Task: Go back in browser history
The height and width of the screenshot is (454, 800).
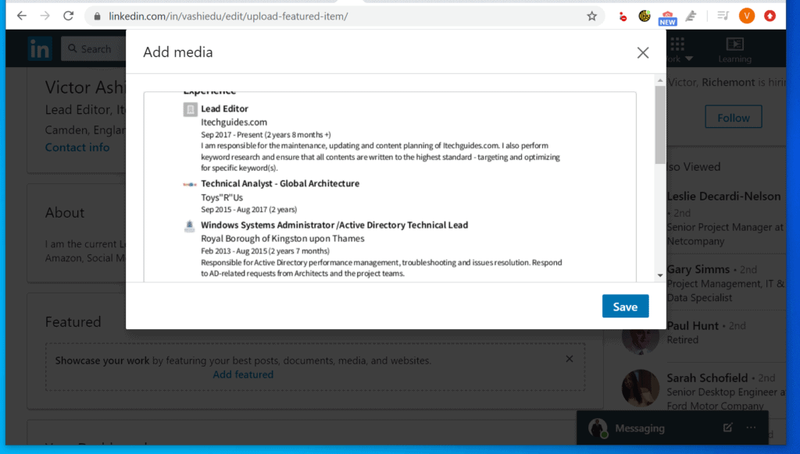Action: tap(21, 16)
